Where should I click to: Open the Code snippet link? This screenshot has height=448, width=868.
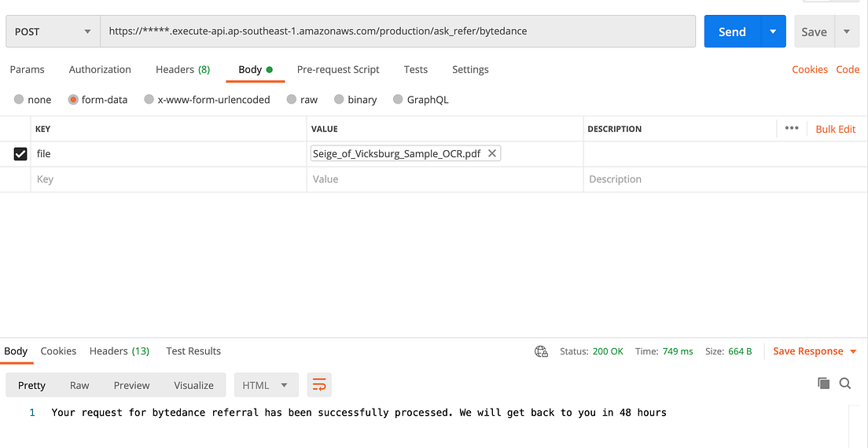coord(848,70)
